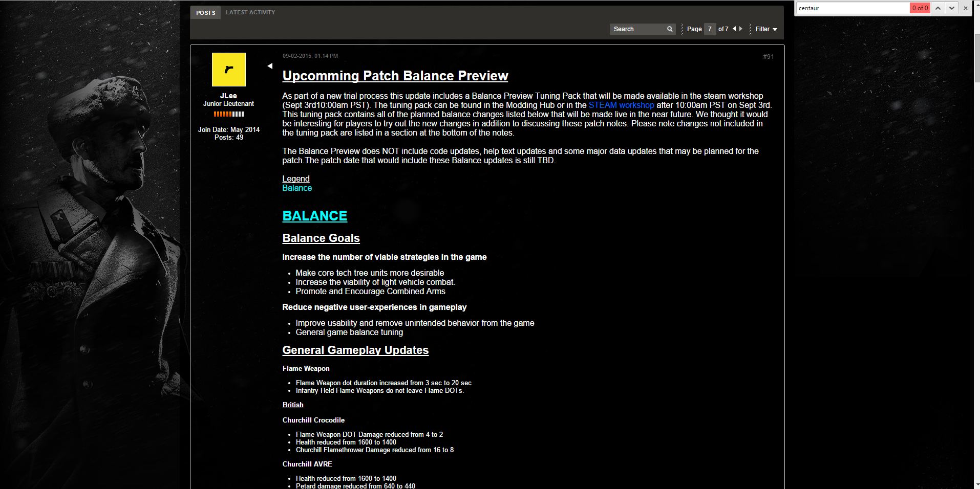Click the post date 09-02-2015 text
980x489 pixels.
click(310, 56)
